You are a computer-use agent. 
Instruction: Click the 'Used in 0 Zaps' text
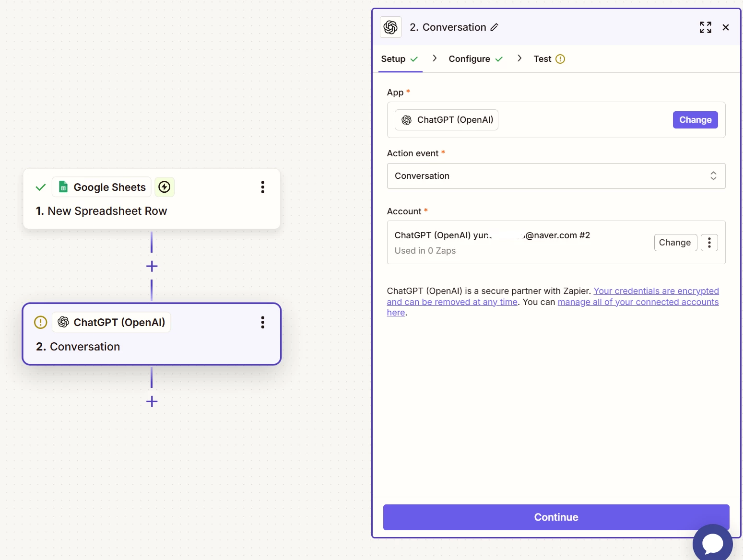tap(425, 251)
